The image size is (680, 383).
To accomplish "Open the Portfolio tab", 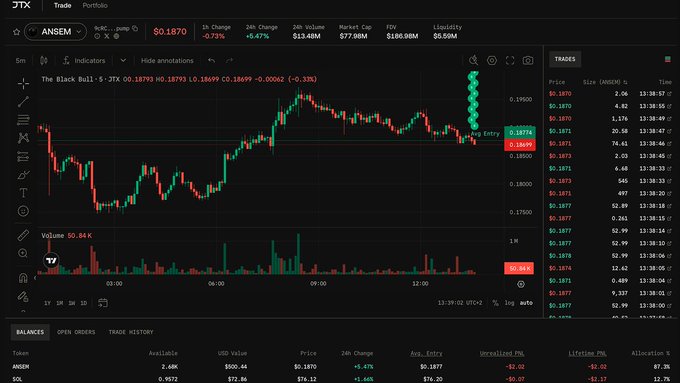I will coord(95,6).
